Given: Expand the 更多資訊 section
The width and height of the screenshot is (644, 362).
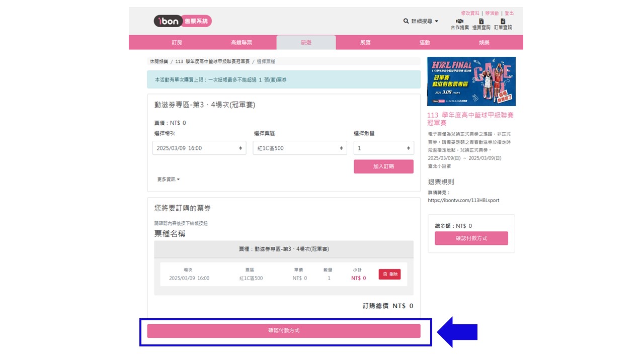Looking at the screenshot, I should pyautogui.click(x=168, y=179).
